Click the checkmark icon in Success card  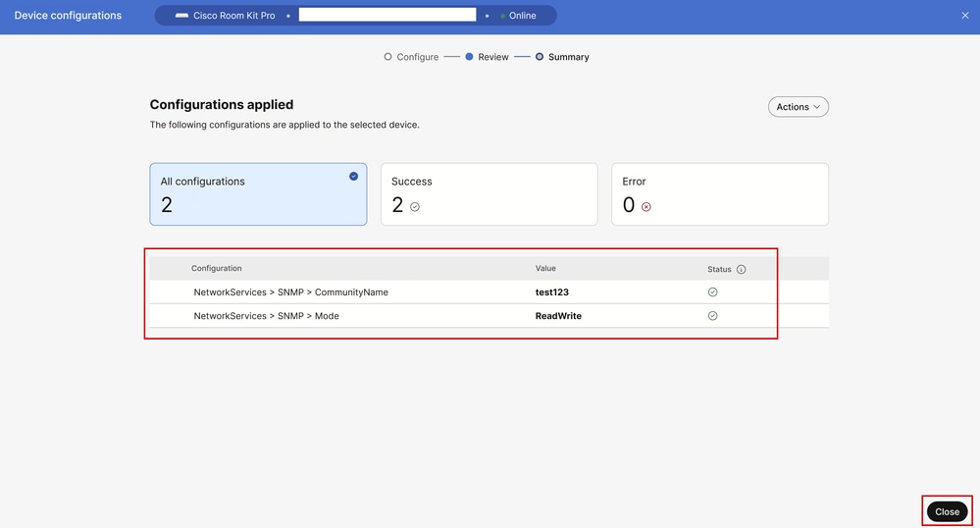click(415, 207)
